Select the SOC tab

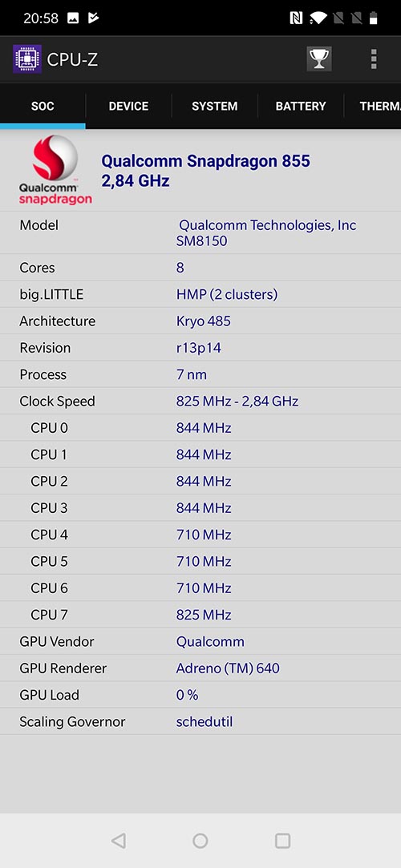tap(43, 107)
